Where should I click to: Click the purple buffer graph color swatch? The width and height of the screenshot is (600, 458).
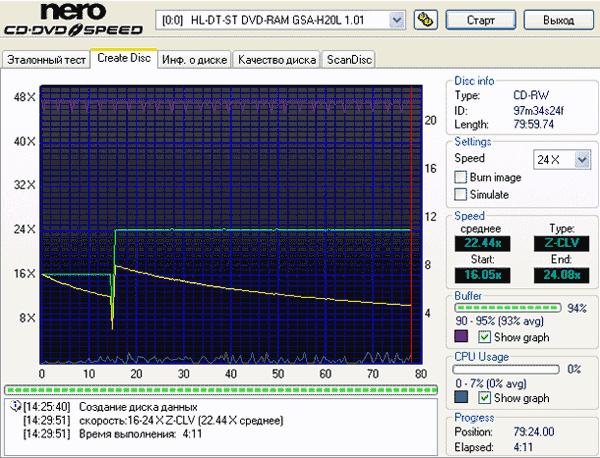(461, 336)
